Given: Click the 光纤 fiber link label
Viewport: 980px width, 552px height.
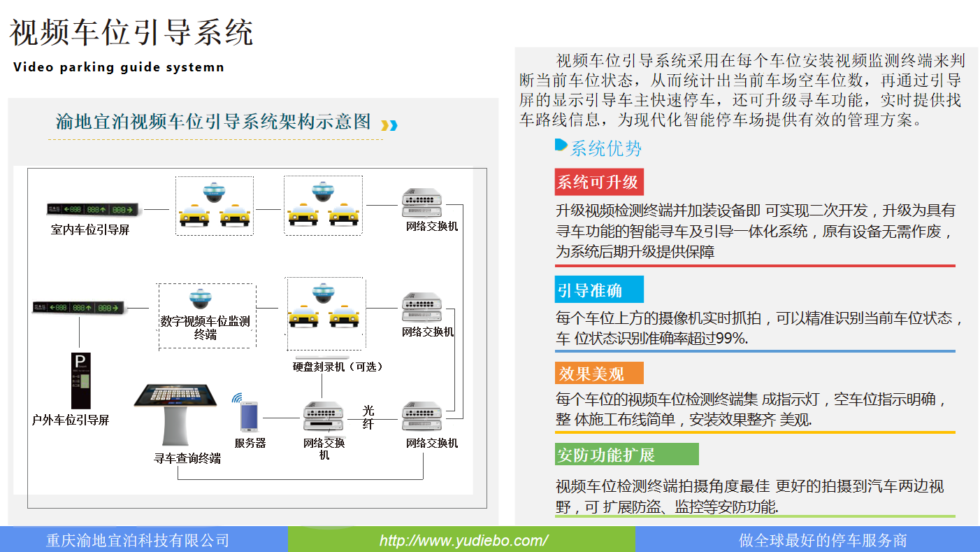Looking at the screenshot, I should coord(368,416).
